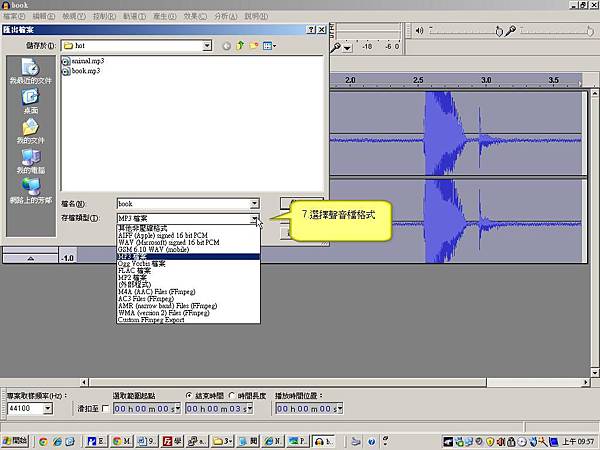Viewport: 600px width, 450px height.
Task: Choose FLAC file format
Action: 188,271
